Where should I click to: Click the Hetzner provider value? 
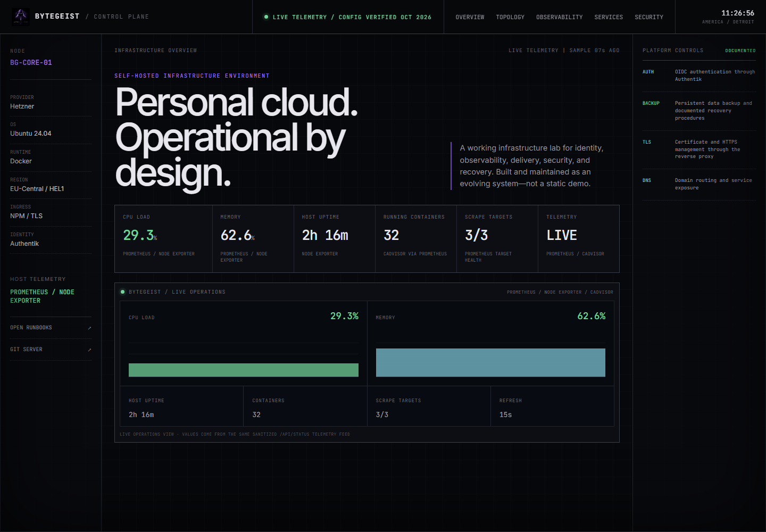(x=22, y=106)
